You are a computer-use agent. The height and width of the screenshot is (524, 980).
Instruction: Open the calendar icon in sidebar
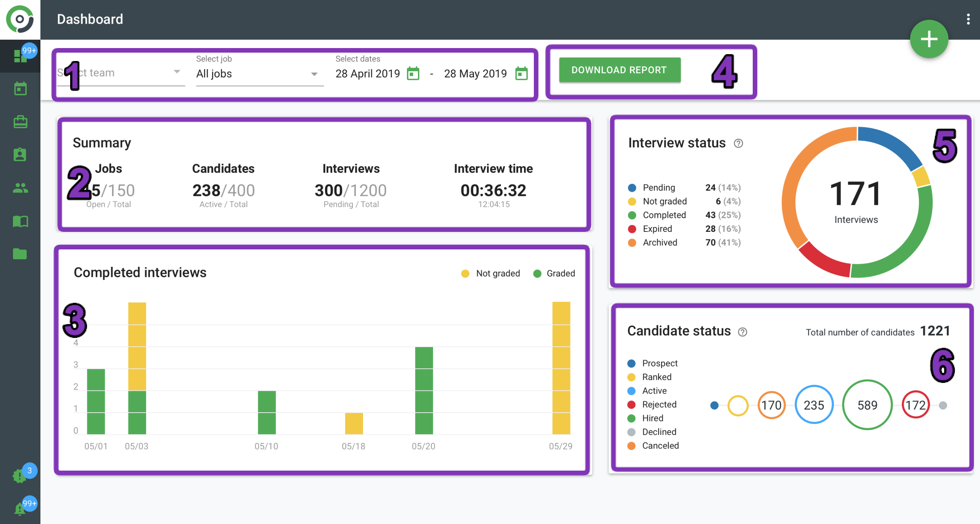(x=20, y=89)
